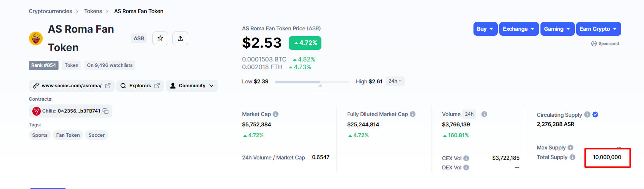The width and height of the screenshot is (644, 189).
Task: Go to Tokens breadcrumb
Action: 93,11
